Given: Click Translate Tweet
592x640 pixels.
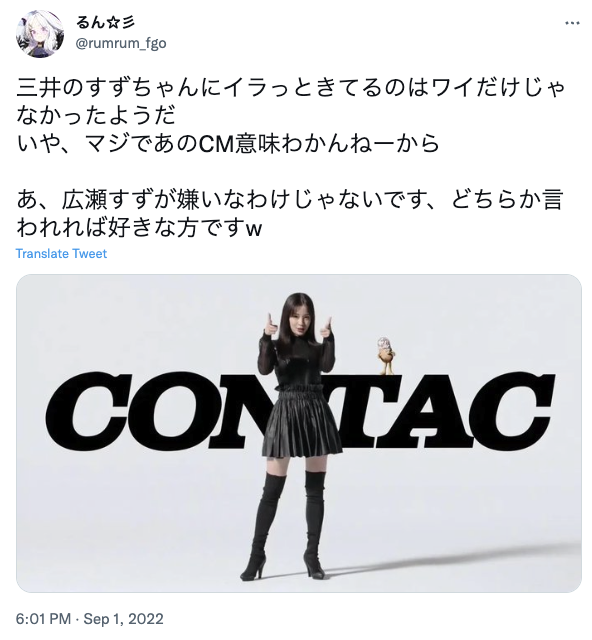Looking at the screenshot, I should pos(61,253).
